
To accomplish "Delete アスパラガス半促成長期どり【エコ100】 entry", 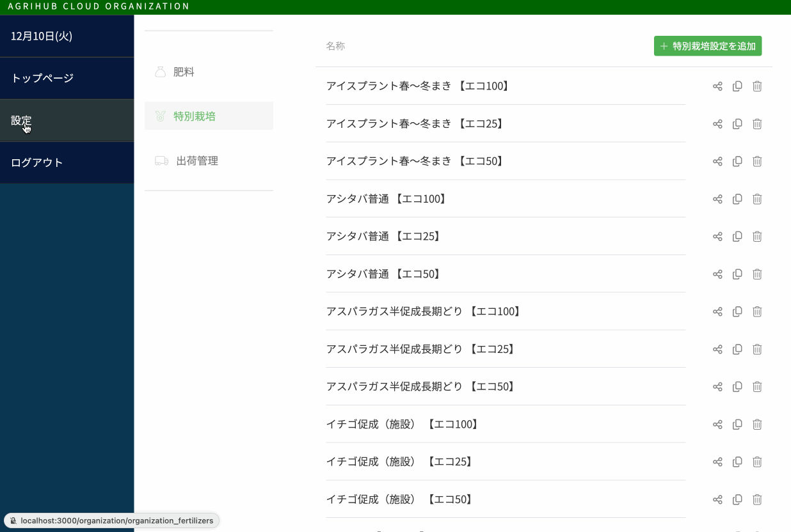I will [757, 312].
